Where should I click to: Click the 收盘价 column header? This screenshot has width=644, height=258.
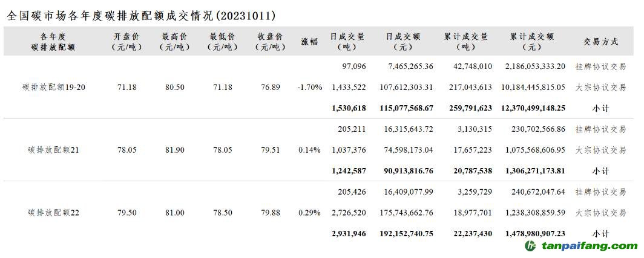[270, 42]
